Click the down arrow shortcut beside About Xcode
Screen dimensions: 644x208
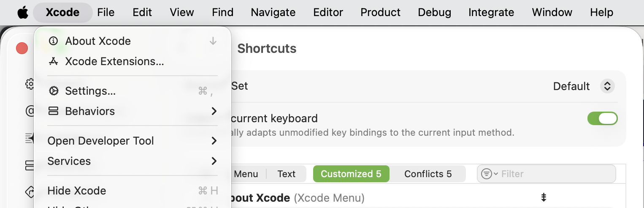(213, 41)
